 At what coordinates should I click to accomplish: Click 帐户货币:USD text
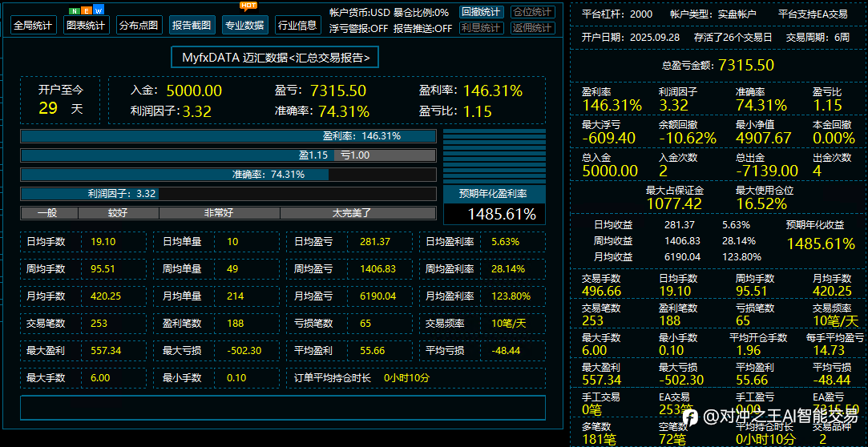point(359,13)
